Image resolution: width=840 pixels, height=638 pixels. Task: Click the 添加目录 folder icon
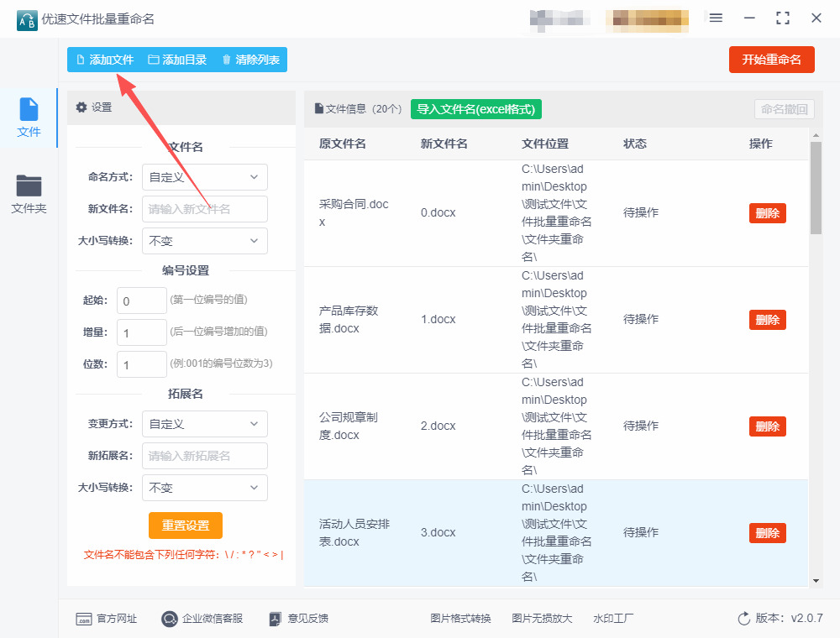(154, 60)
